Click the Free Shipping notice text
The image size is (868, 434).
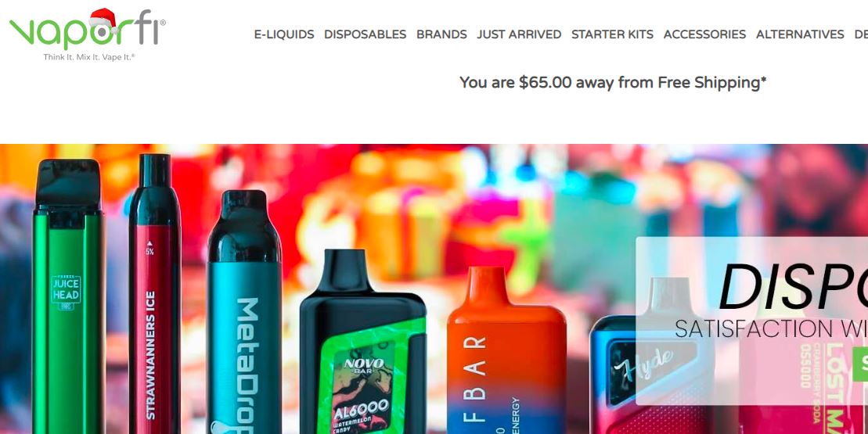613,82
